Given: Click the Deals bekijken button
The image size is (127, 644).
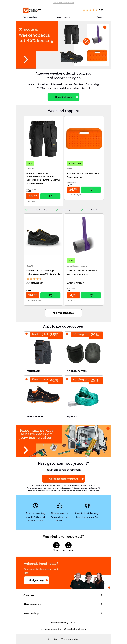Looking at the screenshot, I should [63, 97].
